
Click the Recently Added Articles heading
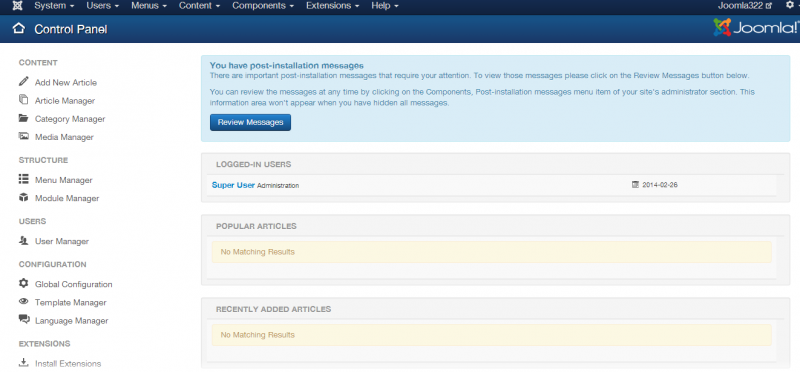coord(273,309)
